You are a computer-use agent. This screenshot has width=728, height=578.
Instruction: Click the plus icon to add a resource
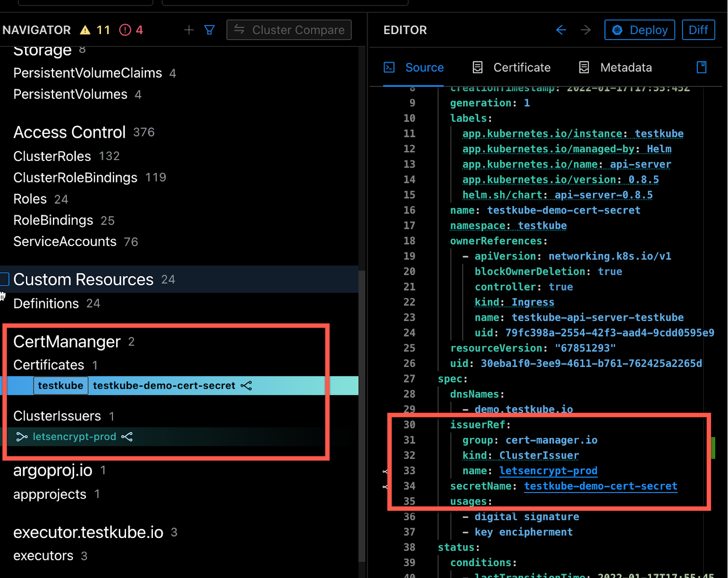[189, 30]
